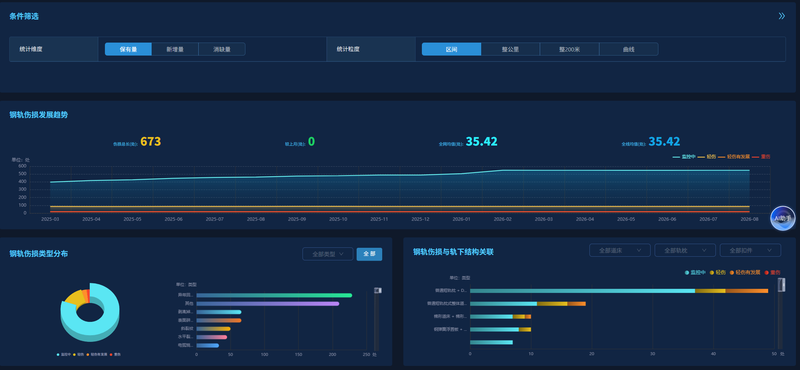The width and height of the screenshot is (800, 370).
Task: Toggle 监控中 line in trend chart legend
Action: point(684,157)
